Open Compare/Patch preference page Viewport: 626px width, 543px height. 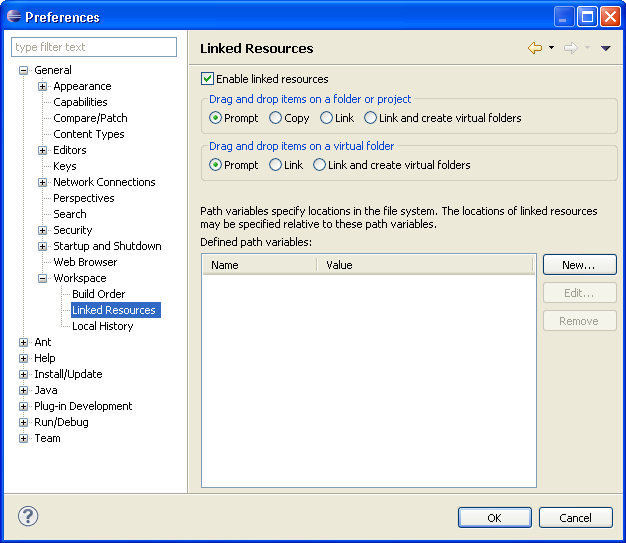[90, 118]
